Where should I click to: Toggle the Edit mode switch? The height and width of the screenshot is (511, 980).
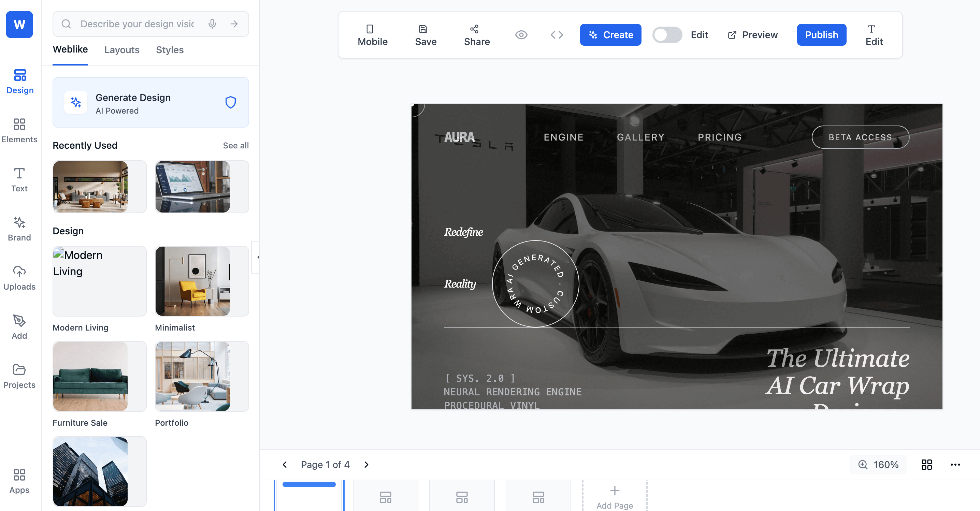point(667,34)
